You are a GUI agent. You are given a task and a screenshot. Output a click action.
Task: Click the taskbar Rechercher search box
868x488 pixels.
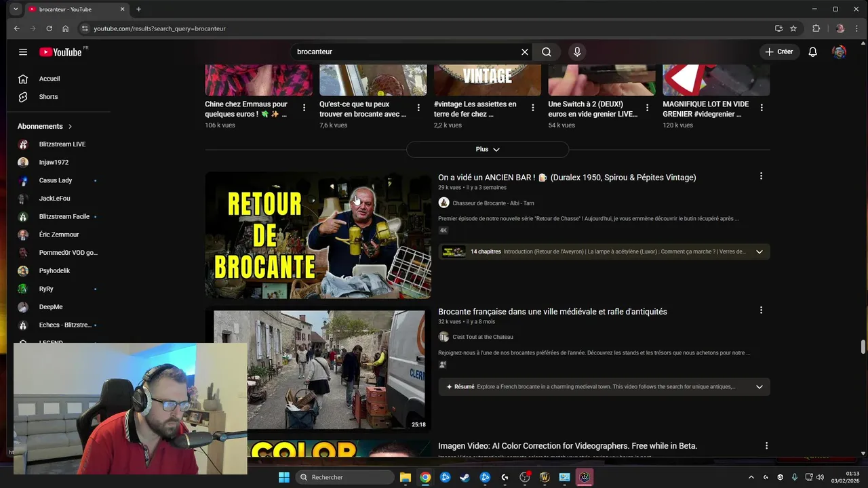[345, 477]
